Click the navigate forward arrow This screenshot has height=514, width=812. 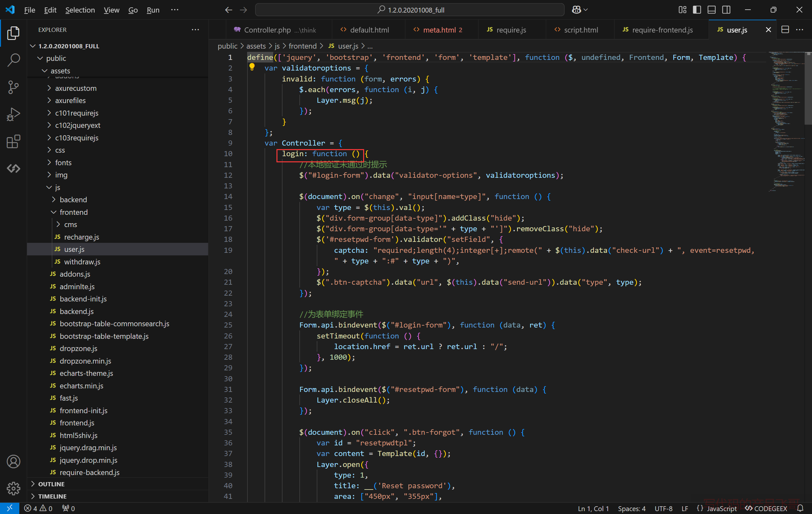click(x=243, y=10)
